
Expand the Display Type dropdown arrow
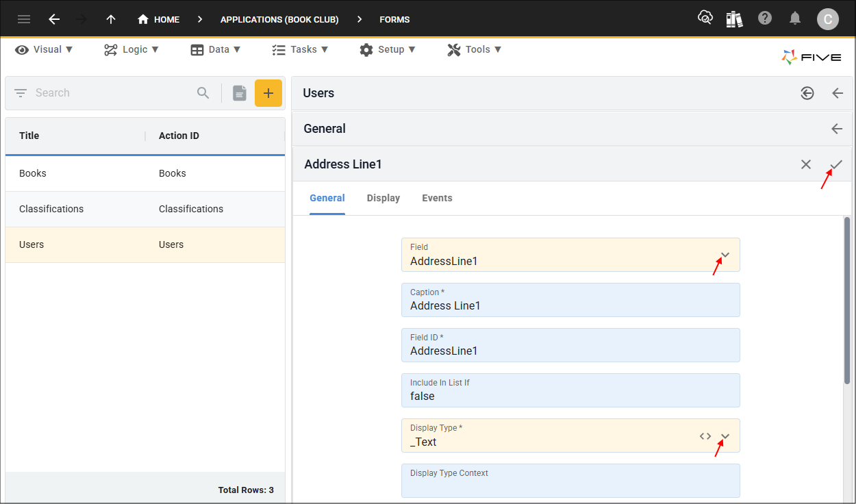click(725, 437)
